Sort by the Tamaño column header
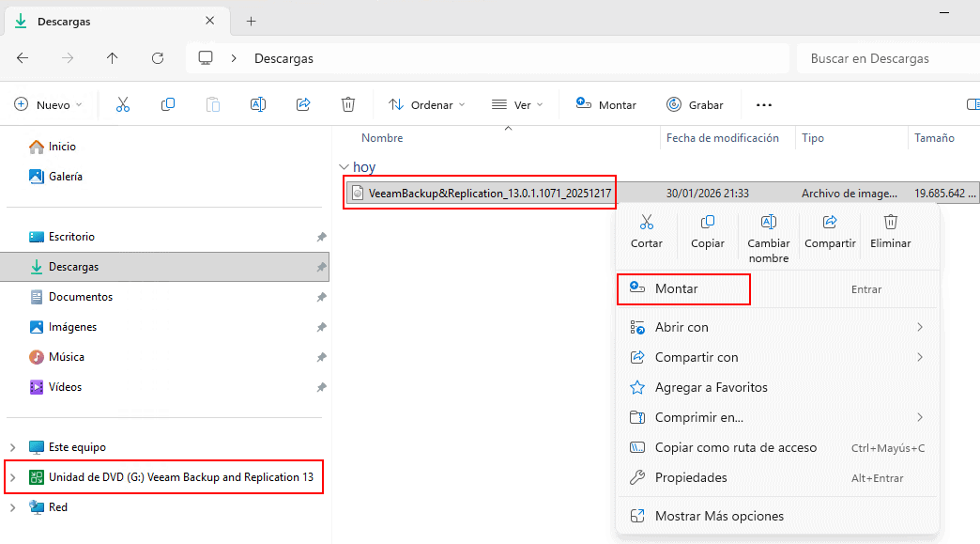The height and width of the screenshot is (544, 980). click(934, 137)
